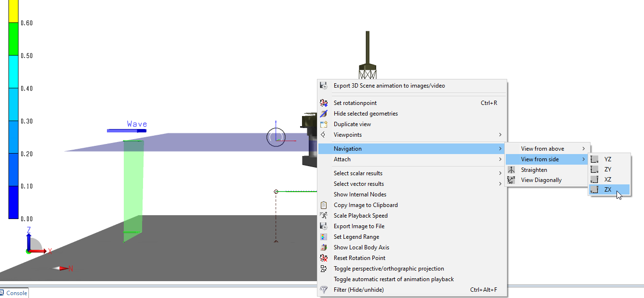Click the Hide selected geometries icon
This screenshot has width=644, height=298.
point(324,114)
